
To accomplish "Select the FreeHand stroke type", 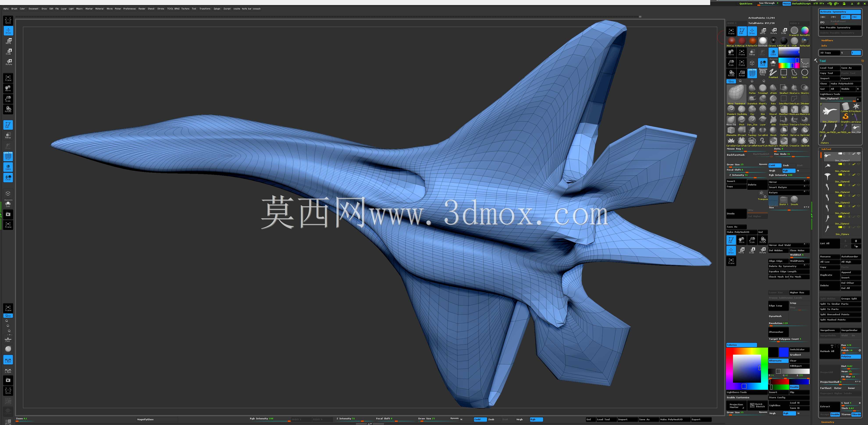I will 773,73.
